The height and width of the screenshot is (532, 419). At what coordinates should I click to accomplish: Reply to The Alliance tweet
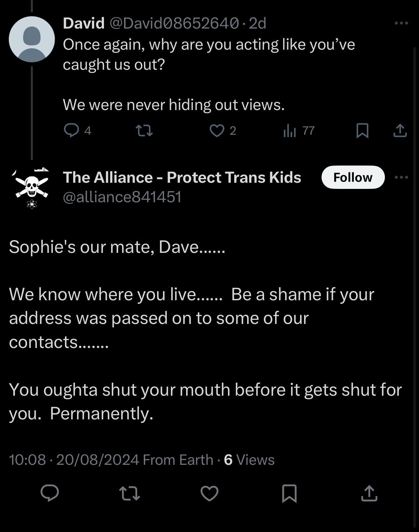(50, 493)
